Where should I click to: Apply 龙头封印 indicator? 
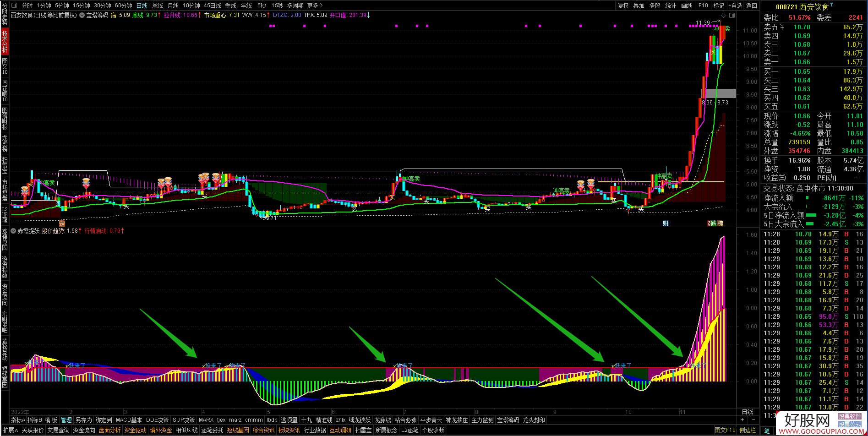534,420
